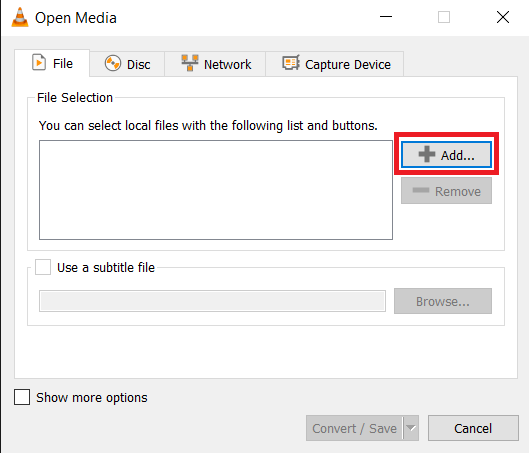
Task: Select the Capture Device tab
Action: [335, 64]
